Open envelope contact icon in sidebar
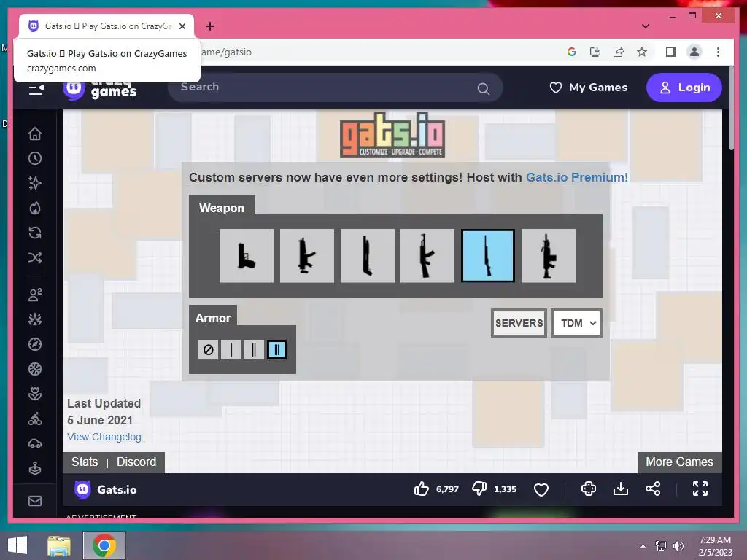Viewport: 747px width, 560px height. tap(35, 501)
